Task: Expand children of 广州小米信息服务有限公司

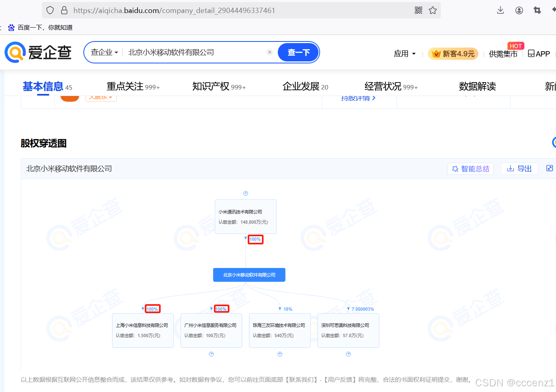Action: [x=211, y=354]
